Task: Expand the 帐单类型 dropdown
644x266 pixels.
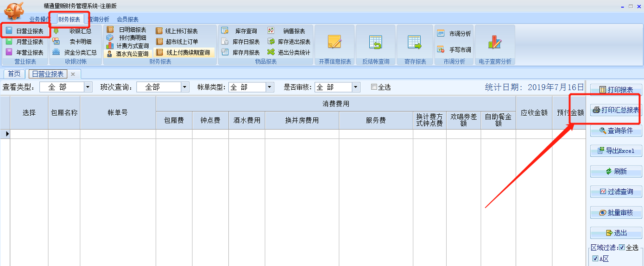Action: pos(270,87)
